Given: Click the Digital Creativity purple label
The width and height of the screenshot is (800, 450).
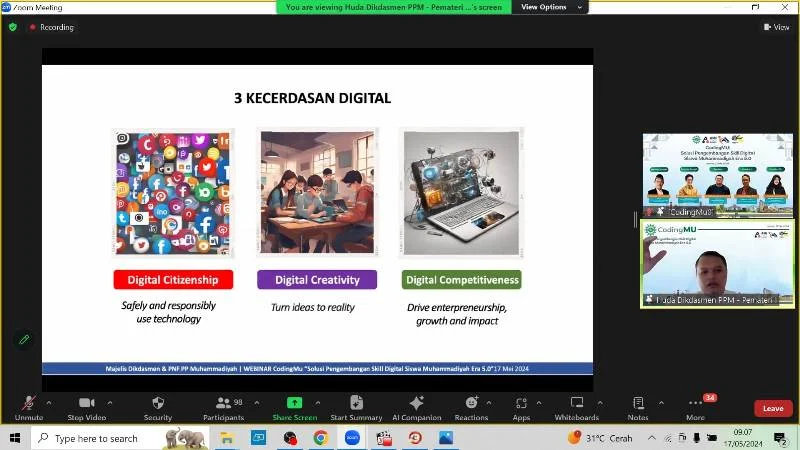Looking at the screenshot, I should [x=317, y=280].
